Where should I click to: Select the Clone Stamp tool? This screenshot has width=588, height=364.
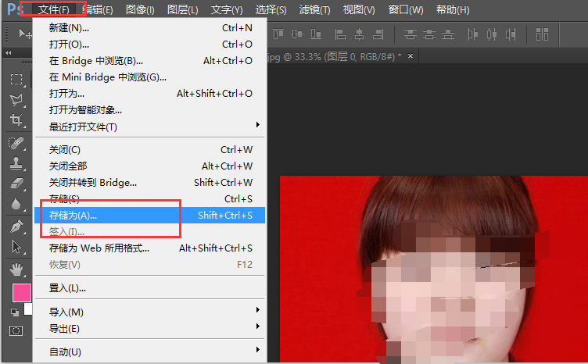click(x=16, y=163)
